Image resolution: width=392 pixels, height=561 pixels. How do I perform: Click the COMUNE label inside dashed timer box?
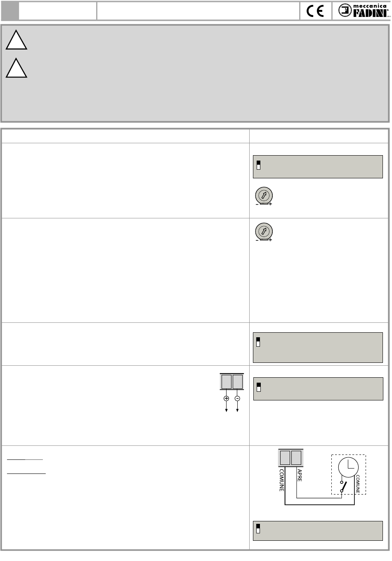(x=358, y=484)
